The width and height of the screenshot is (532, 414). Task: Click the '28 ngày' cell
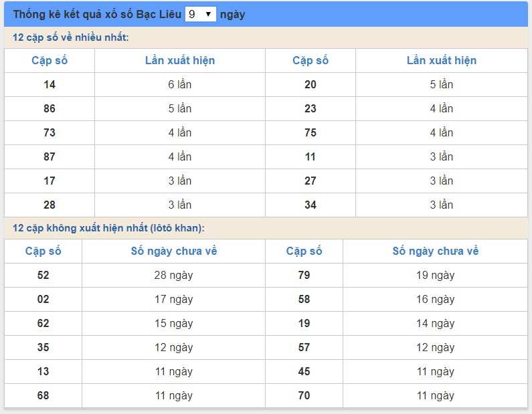(x=174, y=275)
